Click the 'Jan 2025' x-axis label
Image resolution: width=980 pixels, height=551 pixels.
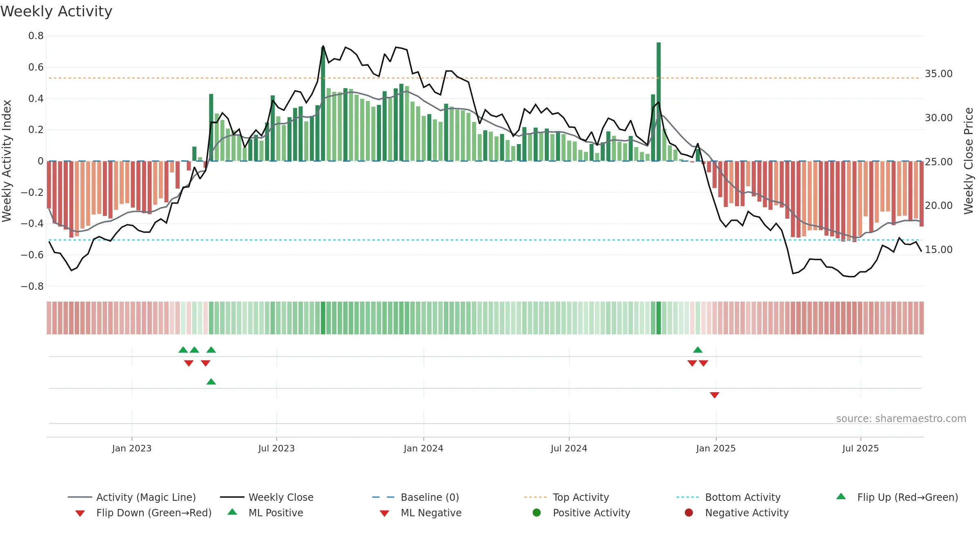pos(716,448)
